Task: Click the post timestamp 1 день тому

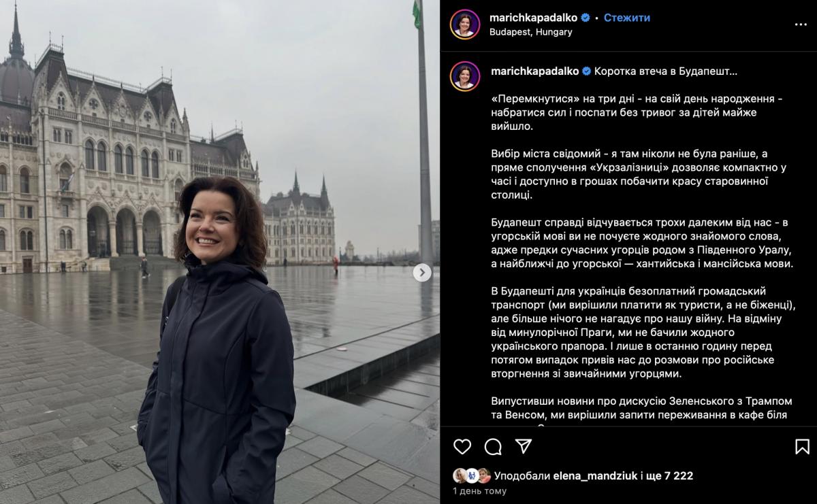Action: (480, 491)
